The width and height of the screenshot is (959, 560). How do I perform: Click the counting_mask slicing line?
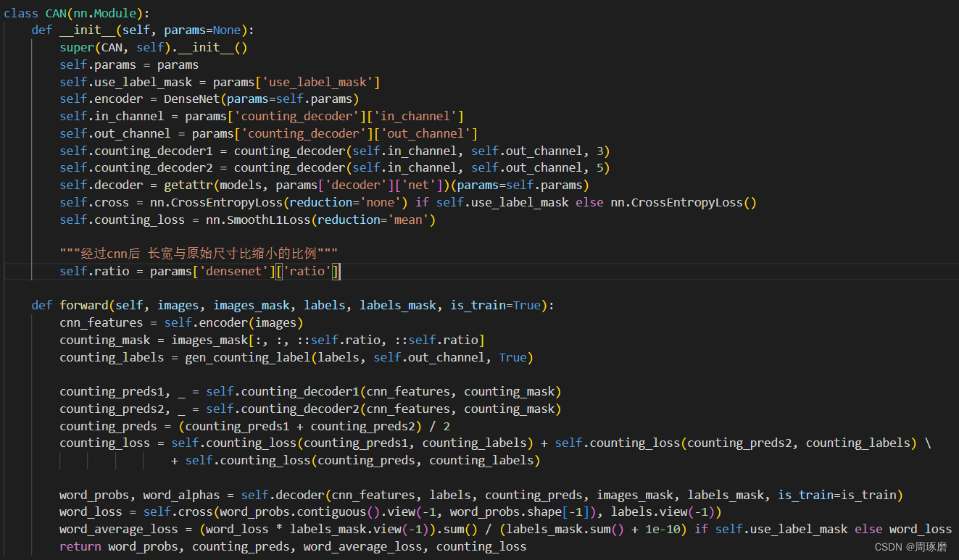[x=272, y=340]
